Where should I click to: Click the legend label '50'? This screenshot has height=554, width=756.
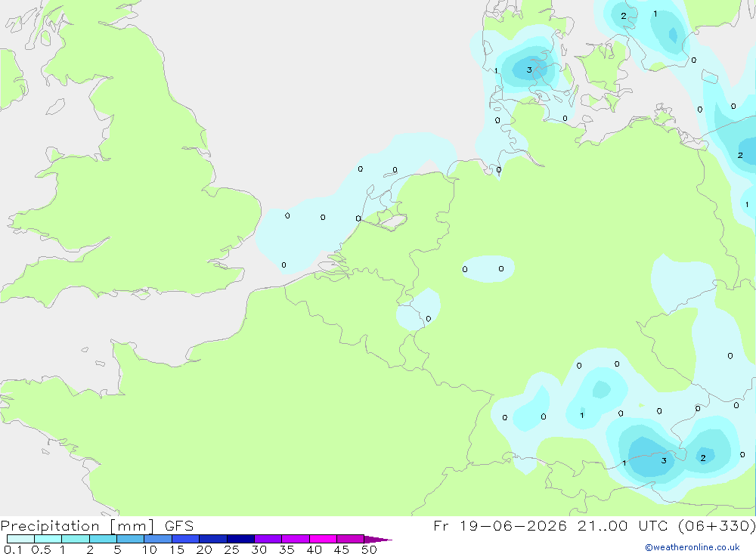coord(369,549)
